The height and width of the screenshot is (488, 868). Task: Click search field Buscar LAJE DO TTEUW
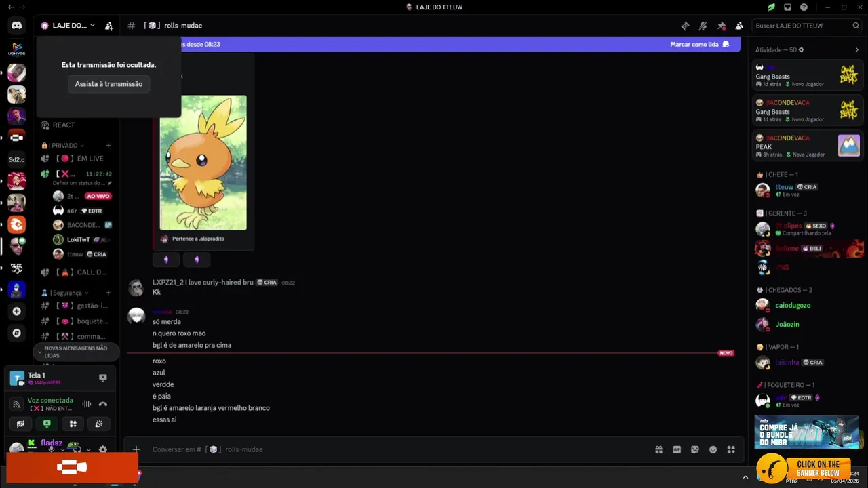pos(807,26)
